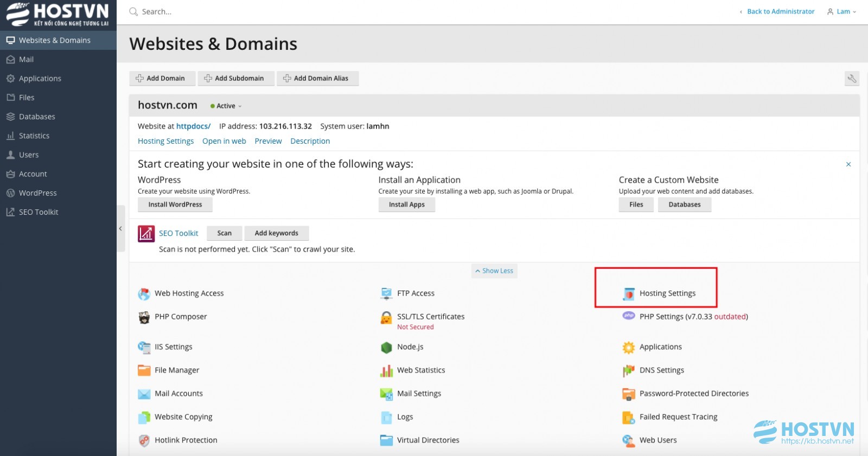Viewport: 868px width, 456px height.
Task: Click the Databases button under Custom Website
Action: (x=685, y=204)
